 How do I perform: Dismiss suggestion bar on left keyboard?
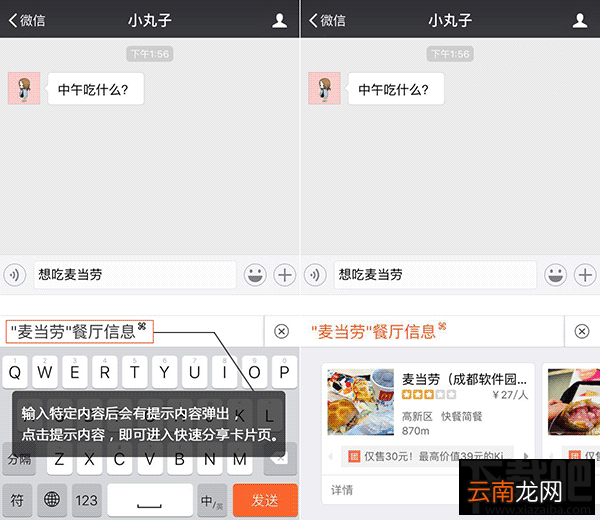282,331
